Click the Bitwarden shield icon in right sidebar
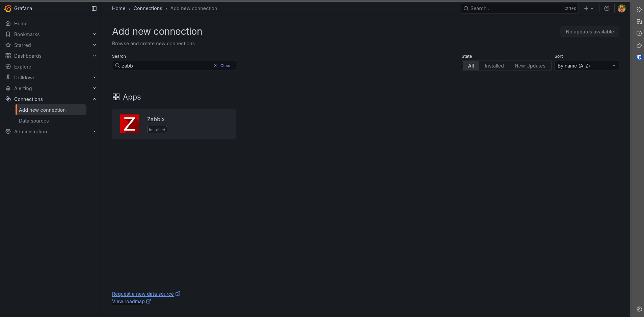The image size is (644, 317). click(x=639, y=57)
